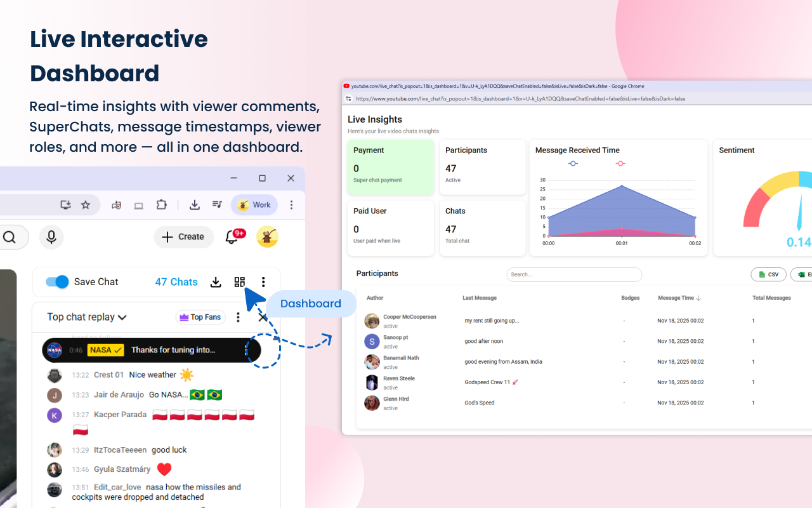The width and height of the screenshot is (812, 508).
Task: Click the Chrome extensions puzzle icon
Action: point(161,204)
